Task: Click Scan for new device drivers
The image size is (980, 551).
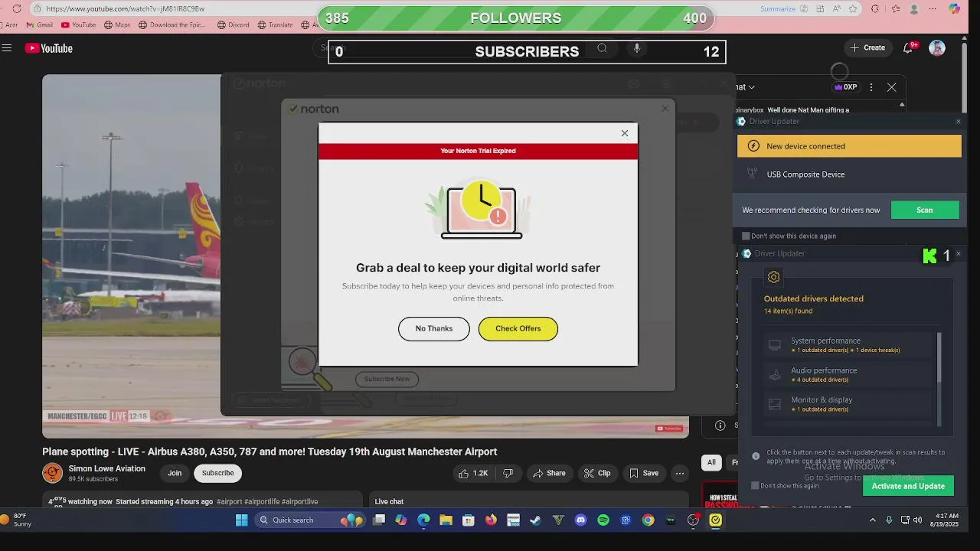Action: (925, 210)
